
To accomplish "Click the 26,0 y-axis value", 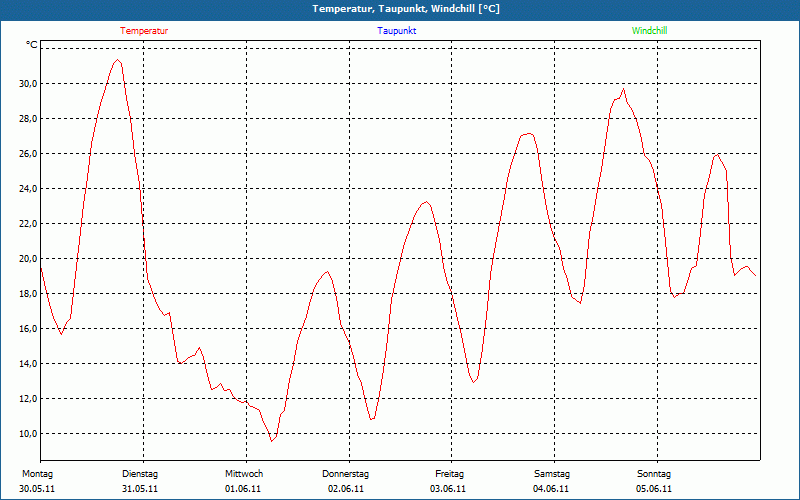I will click(28, 154).
